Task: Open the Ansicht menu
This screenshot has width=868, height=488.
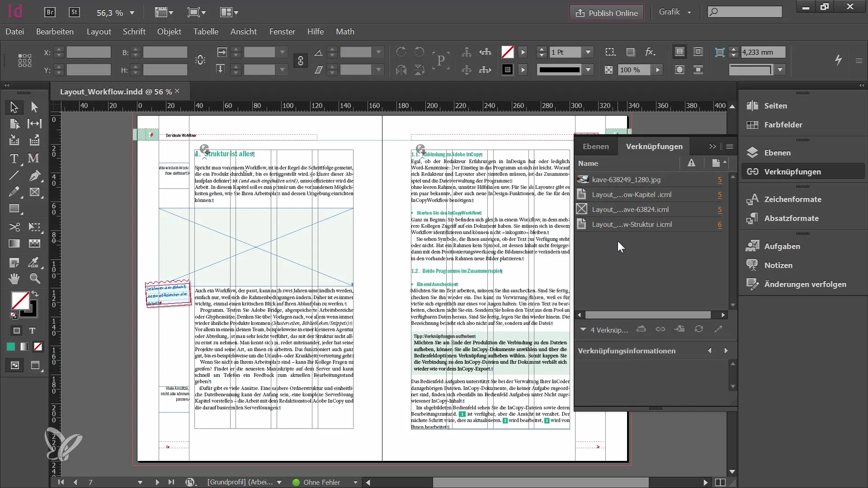Action: [x=244, y=32]
